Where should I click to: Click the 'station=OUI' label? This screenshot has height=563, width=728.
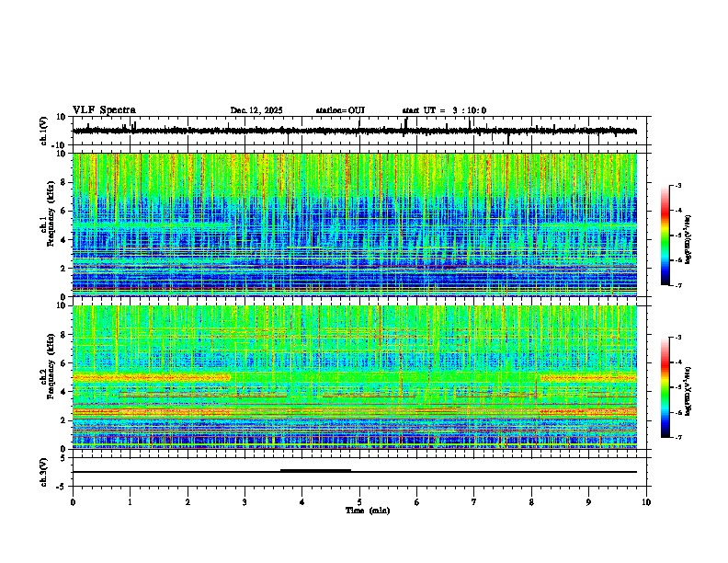(340, 110)
